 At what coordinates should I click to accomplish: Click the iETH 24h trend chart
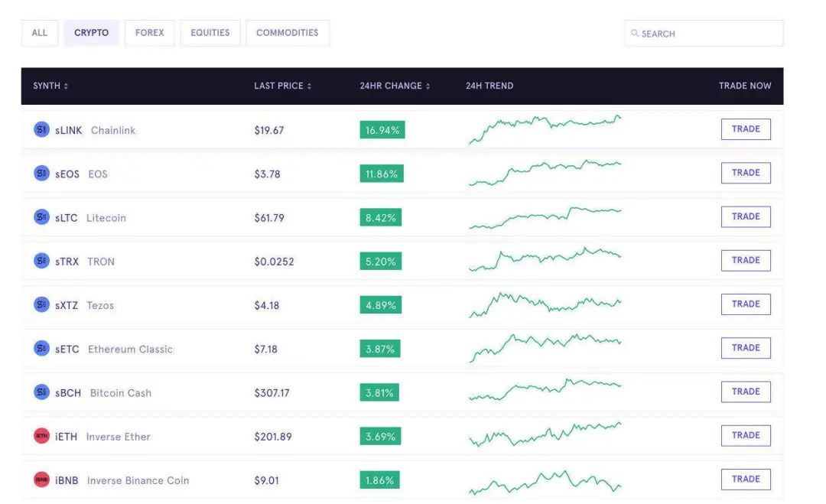[x=545, y=434]
